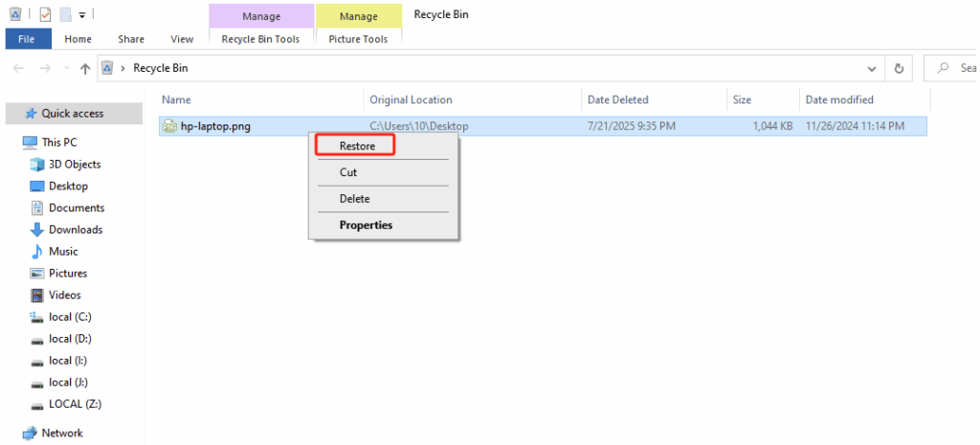Go back using the back arrow
This screenshot has height=445, width=980.
coord(20,68)
